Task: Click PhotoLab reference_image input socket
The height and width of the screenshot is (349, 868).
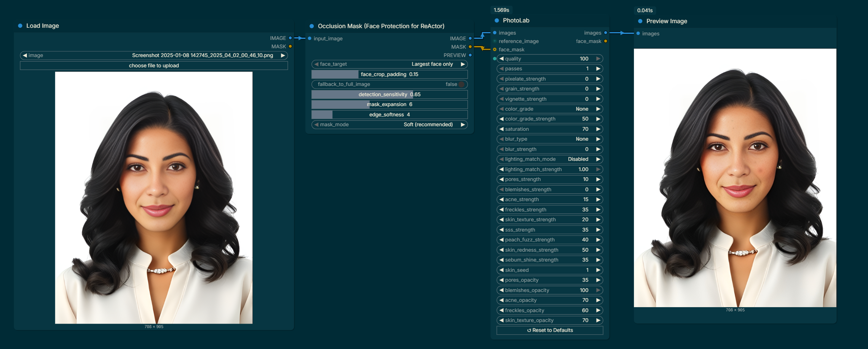Action: coord(495,41)
